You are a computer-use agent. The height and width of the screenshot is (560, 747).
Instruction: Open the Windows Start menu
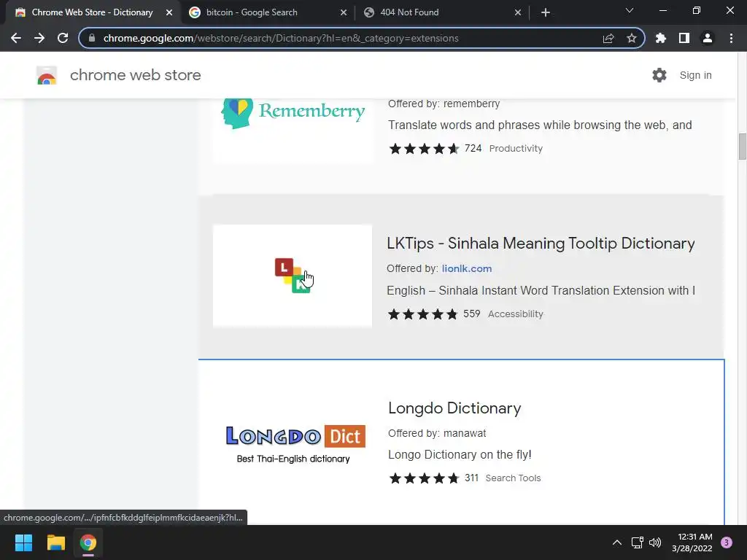click(x=23, y=542)
